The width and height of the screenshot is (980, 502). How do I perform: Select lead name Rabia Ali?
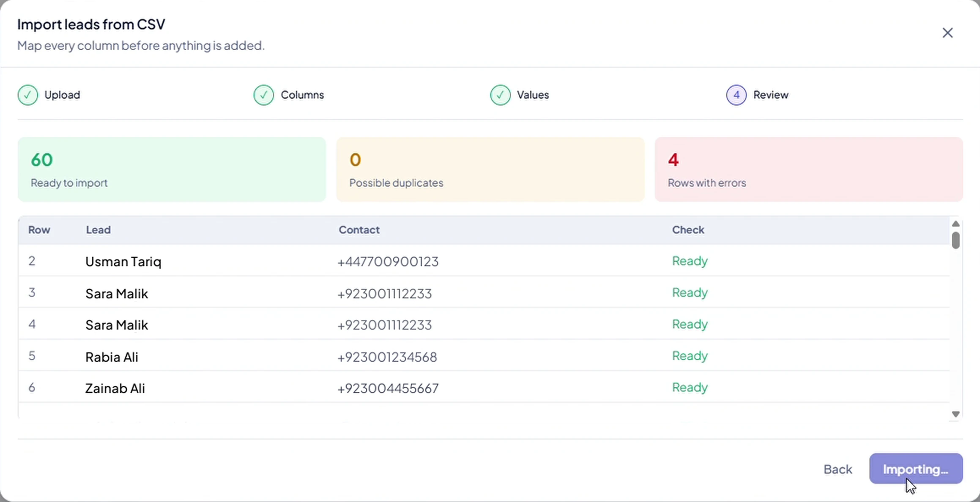point(112,357)
